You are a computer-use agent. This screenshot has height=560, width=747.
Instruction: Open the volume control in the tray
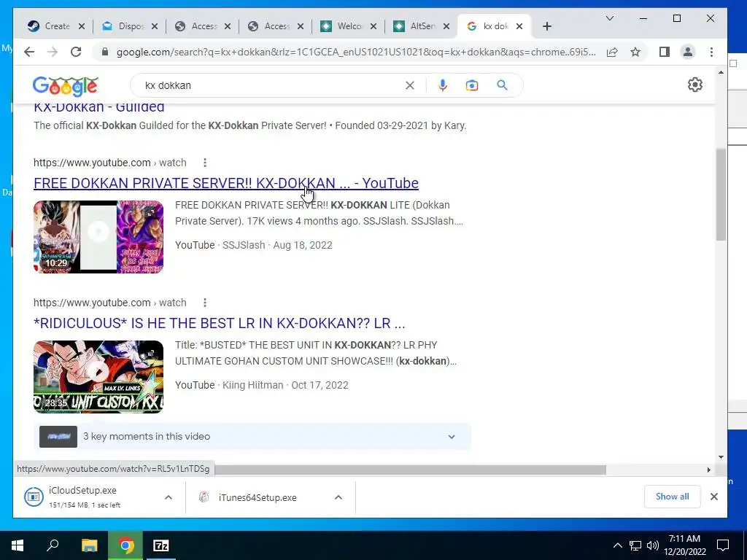tap(653, 545)
